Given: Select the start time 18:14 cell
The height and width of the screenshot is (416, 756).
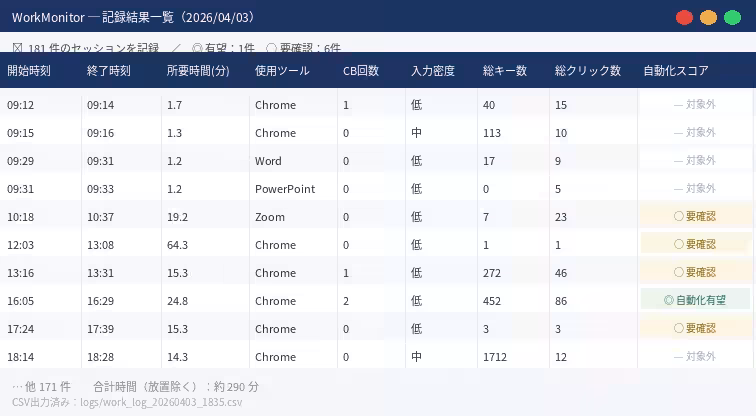Looking at the screenshot, I should (x=21, y=357).
